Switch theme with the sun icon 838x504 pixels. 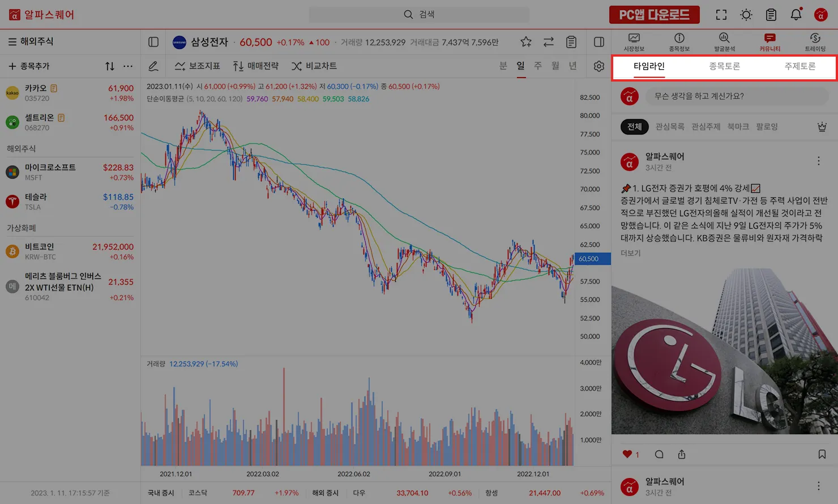point(746,15)
